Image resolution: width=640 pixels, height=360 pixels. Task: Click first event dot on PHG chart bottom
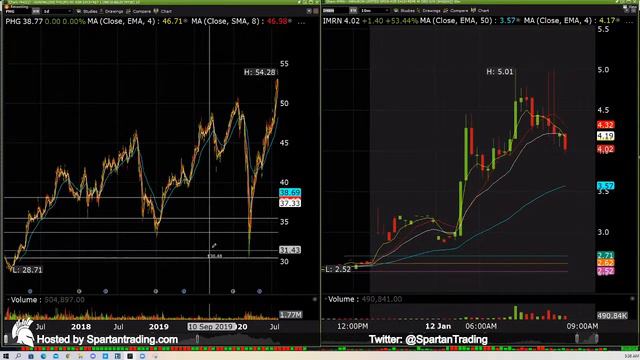point(30,291)
